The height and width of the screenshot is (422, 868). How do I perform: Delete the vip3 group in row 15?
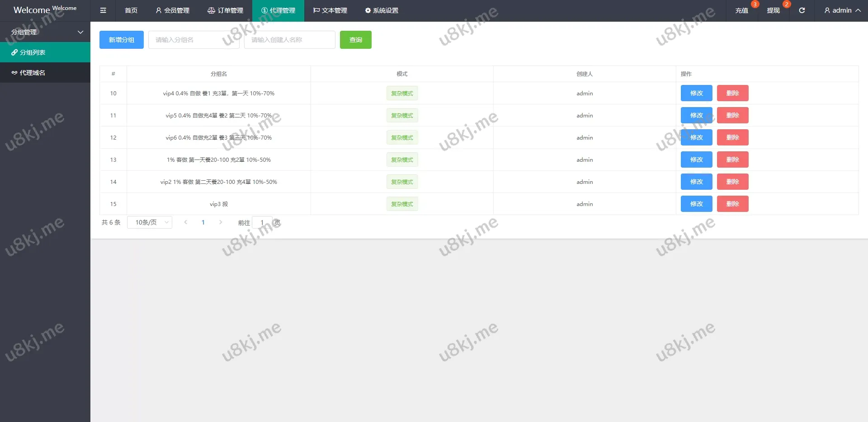pyautogui.click(x=732, y=204)
